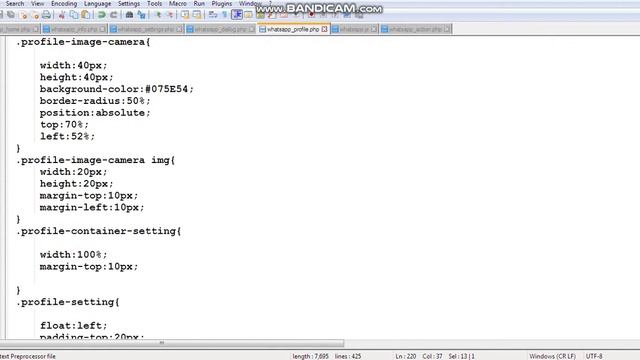Close the whatsapp_dialog.php tab
Viewport: 640px width, 360px height.
251,29
